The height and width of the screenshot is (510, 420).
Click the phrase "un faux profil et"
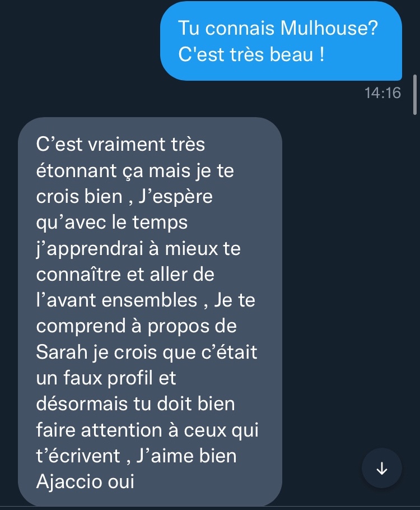106,378
